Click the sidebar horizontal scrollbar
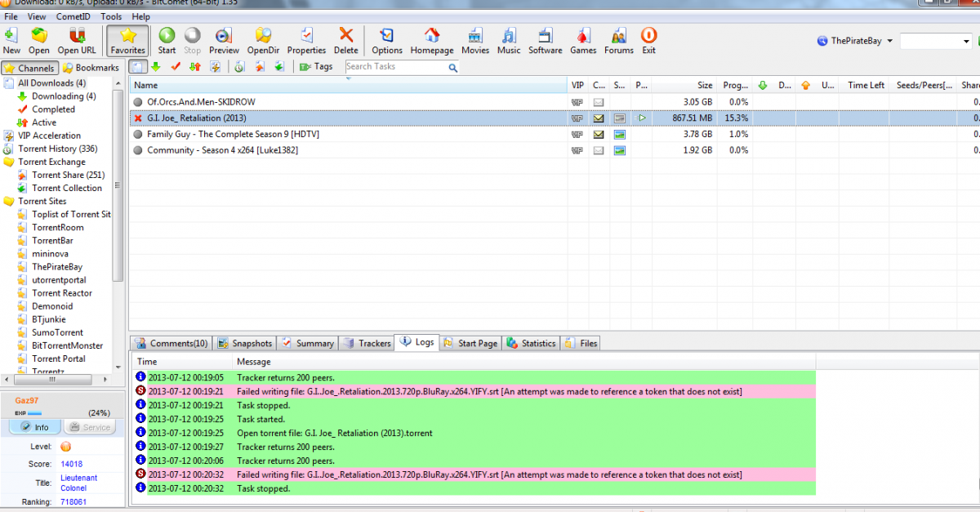The width and height of the screenshot is (980, 512). coord(57,381)
